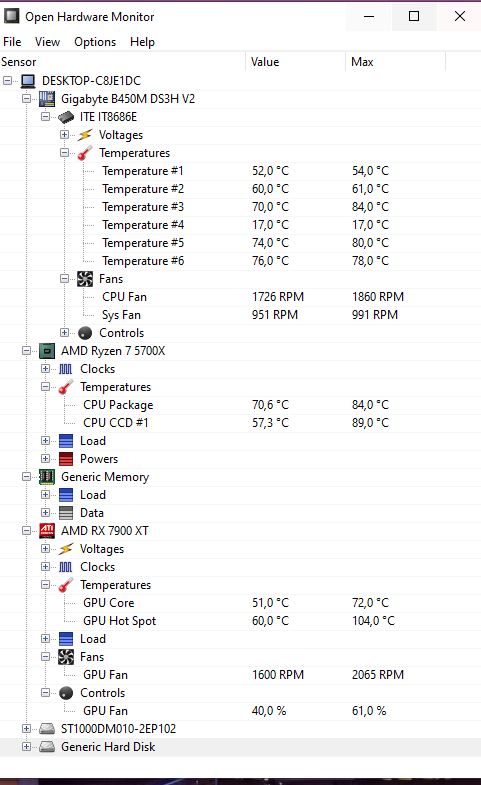The image size is (481, 785).
Task: Click the black sphere icon of ITE IT8686E Controls
Action: pos(85,333)
